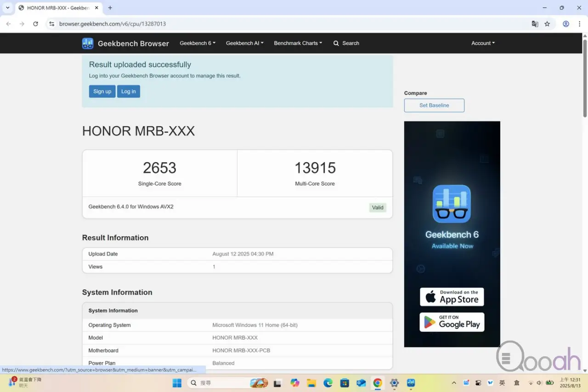The image size is (588, 392).
Task: Expand the Geekbench AI menu
Action: click(x=245, y=43)
